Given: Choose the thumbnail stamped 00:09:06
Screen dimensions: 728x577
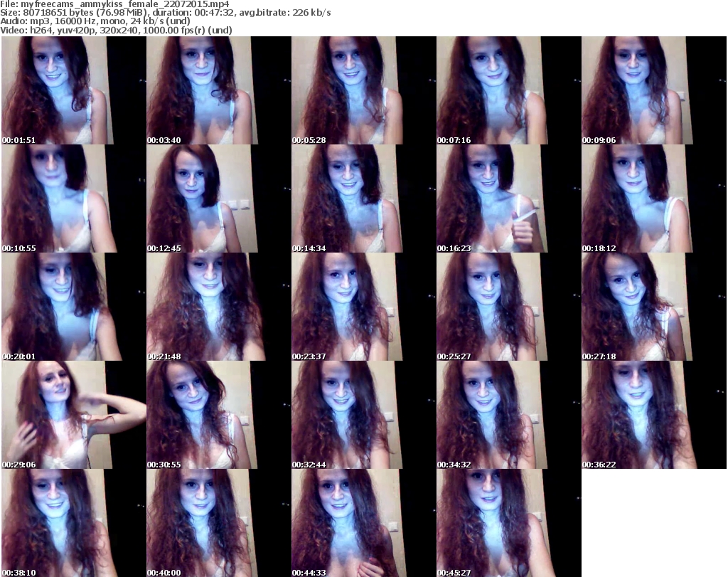Looking at the screenshot, I should (x=654, y=90).
